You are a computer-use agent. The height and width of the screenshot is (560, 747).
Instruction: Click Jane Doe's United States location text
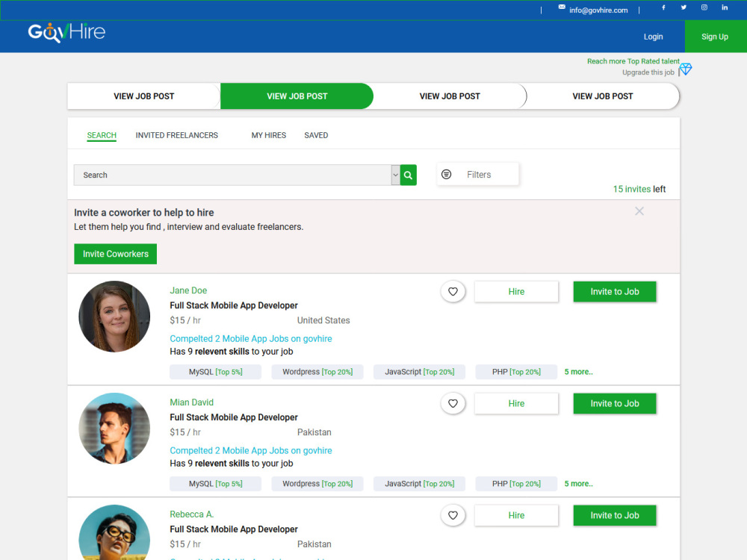[x=323, y=320]
